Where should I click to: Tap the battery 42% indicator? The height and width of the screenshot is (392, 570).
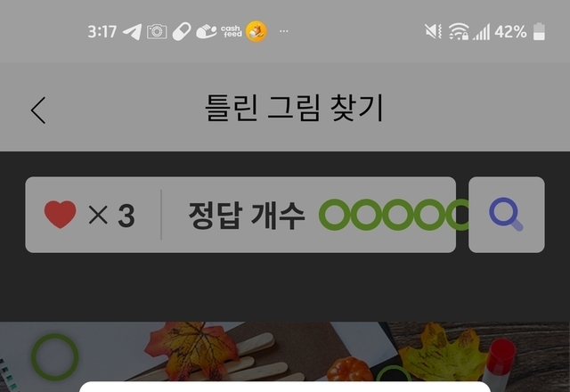(520, 32)
